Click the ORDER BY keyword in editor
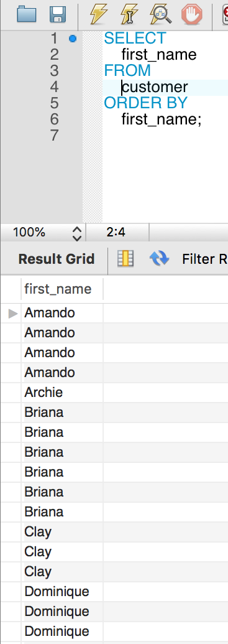The height and width of the screenshot is (644, 228). (x=145, y=103)
